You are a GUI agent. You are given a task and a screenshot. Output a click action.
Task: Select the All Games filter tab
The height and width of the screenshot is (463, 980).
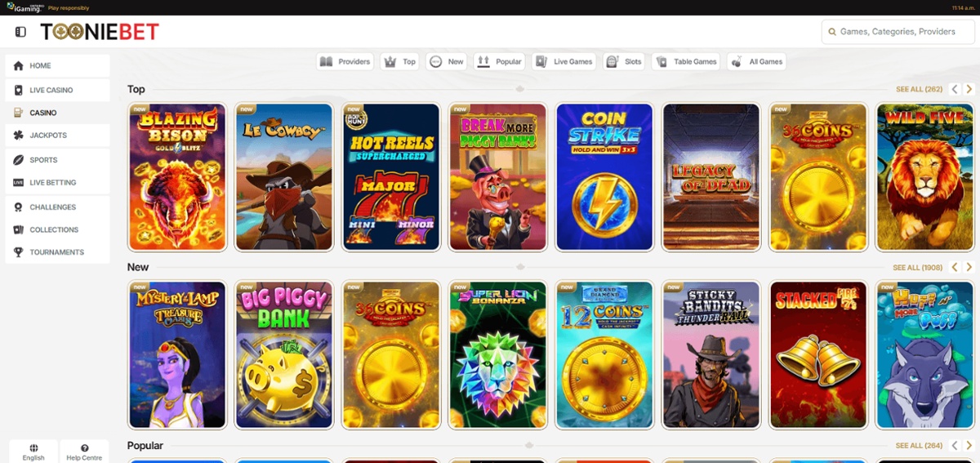(757, 61)
